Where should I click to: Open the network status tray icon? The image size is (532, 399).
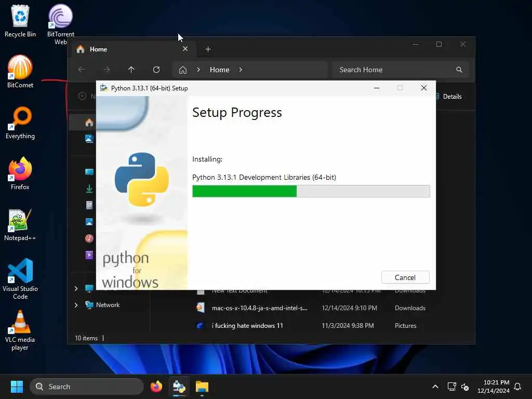[451, 387]
